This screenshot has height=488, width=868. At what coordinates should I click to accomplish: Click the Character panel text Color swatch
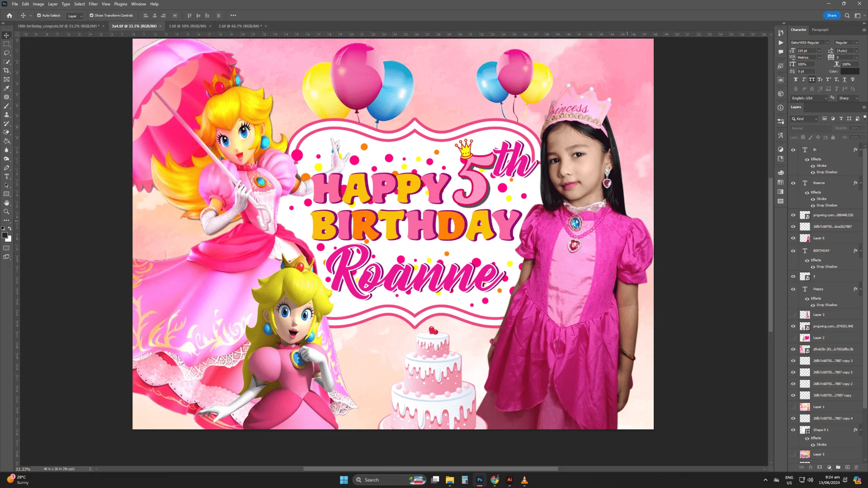pyautogui.click(x=849, y=71)
